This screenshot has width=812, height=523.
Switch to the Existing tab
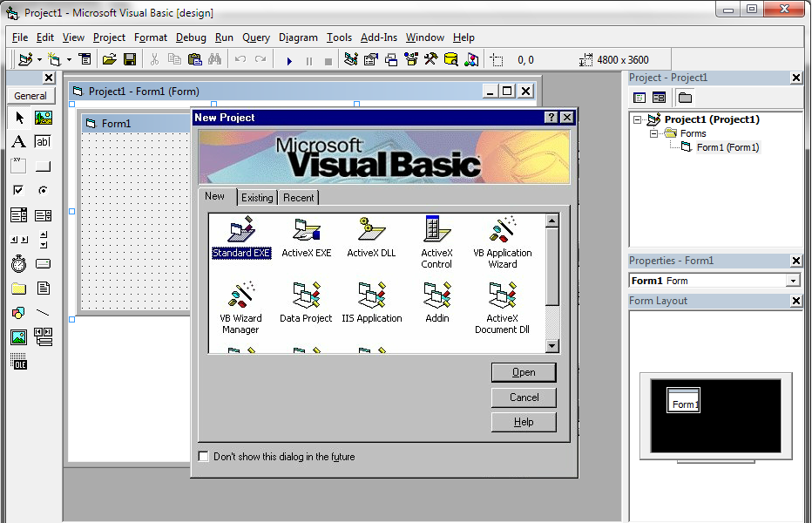click(257, 197)
